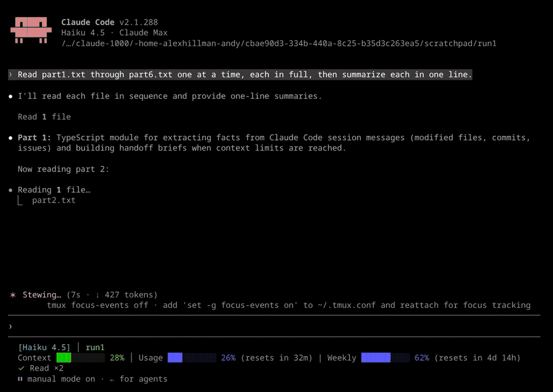Click the tmux focus-events tip line

coord(289,305)
